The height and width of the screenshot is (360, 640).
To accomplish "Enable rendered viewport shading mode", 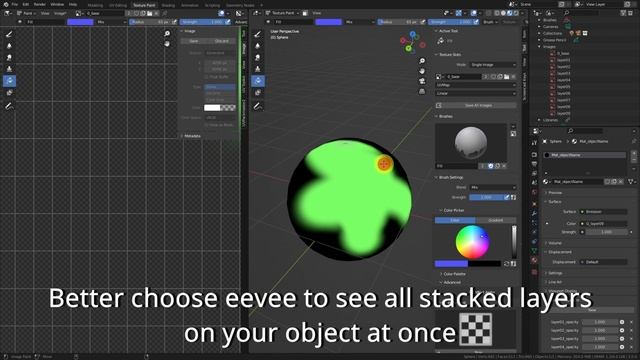I will click(516, 13).
